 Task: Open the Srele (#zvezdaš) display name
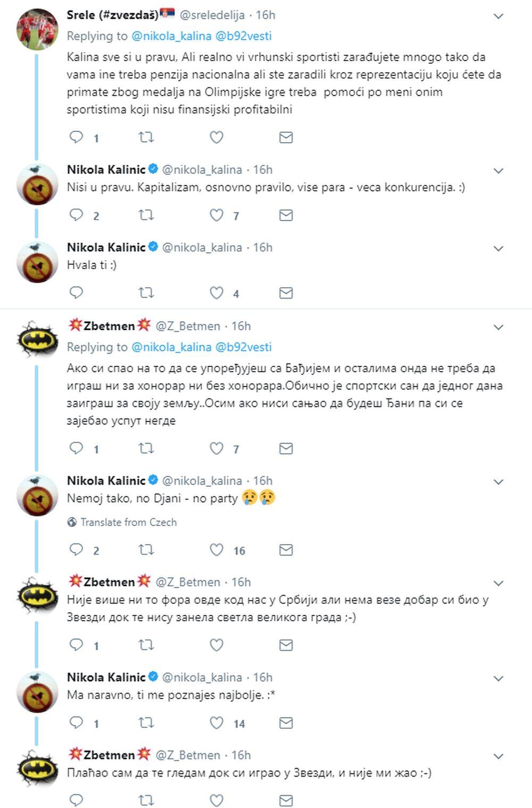[x=113, y=15]
